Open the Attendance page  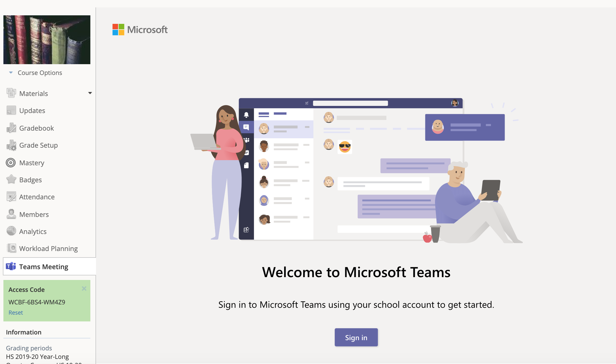click(x=37, y=197)
